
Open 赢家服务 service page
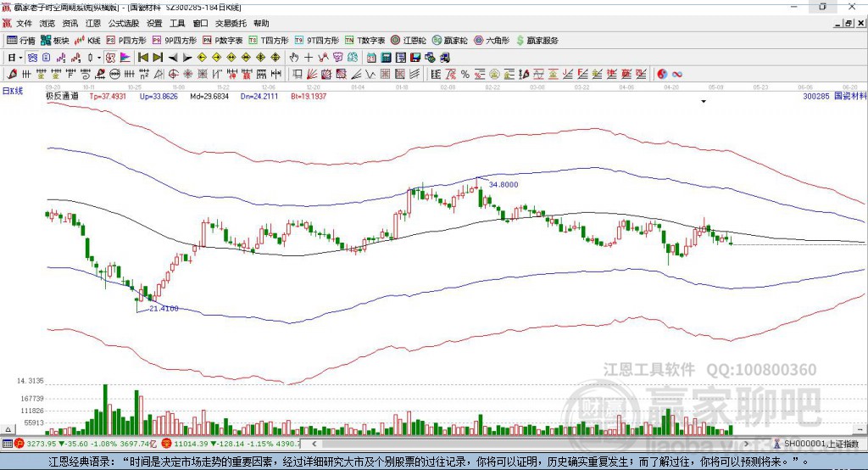coord(537,41)
